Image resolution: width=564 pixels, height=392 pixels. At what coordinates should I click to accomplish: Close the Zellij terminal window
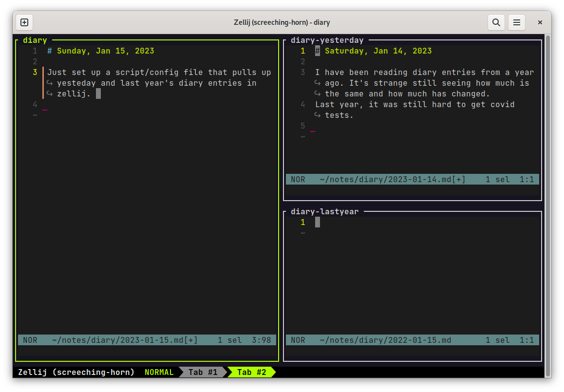point(540,22)
